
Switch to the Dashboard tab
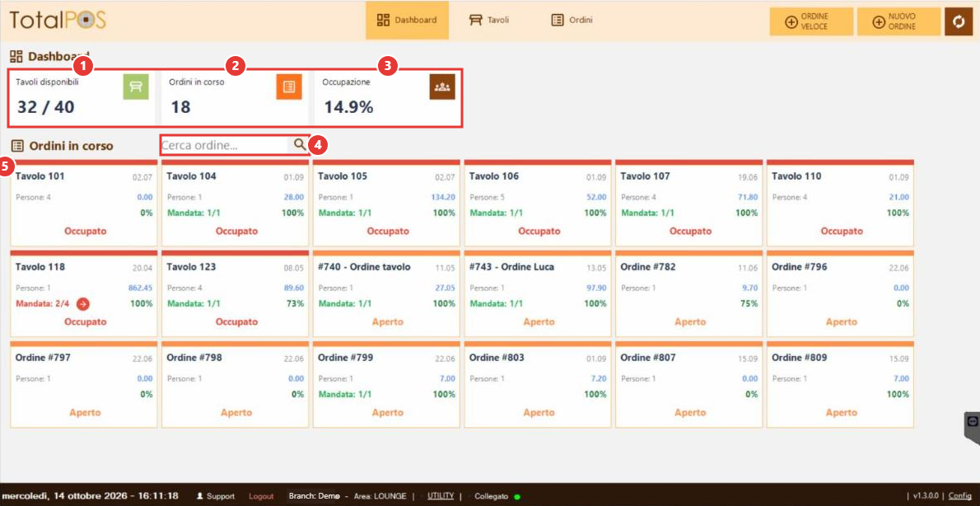pyautogui.click(x=407, y=20)
